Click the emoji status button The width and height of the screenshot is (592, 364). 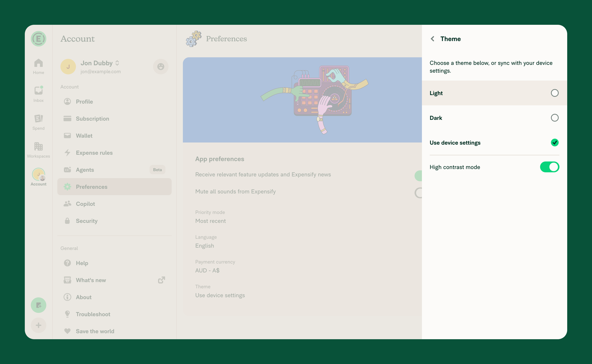pyautogui.click(x=161, y=66)
